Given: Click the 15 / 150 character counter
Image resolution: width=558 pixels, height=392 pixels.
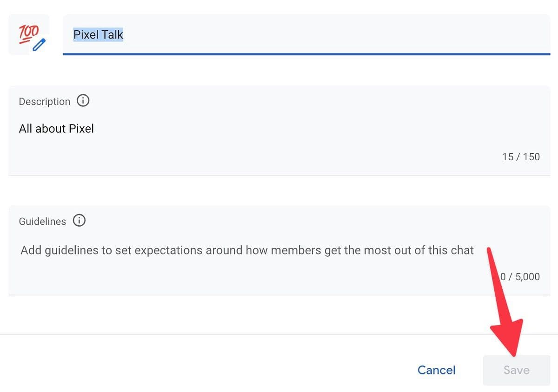Looking at the screenshot, I should click(x=521, y=157).
